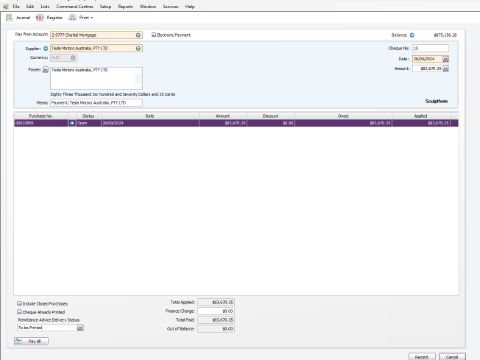
Task: Click the Date column header
Action: [150, 116]
